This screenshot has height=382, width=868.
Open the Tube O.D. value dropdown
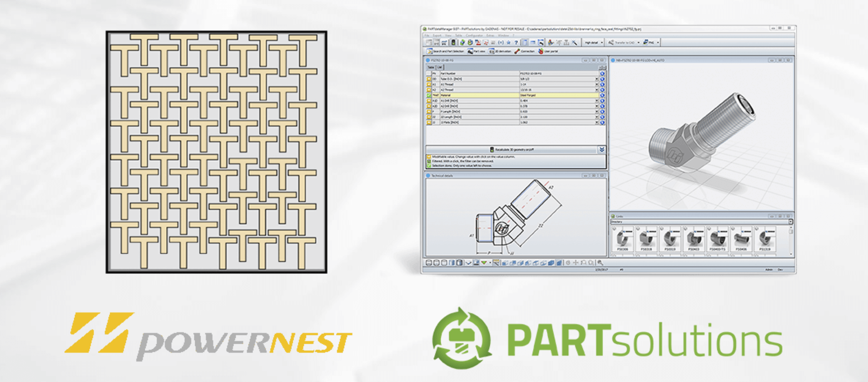coord(596,79)
